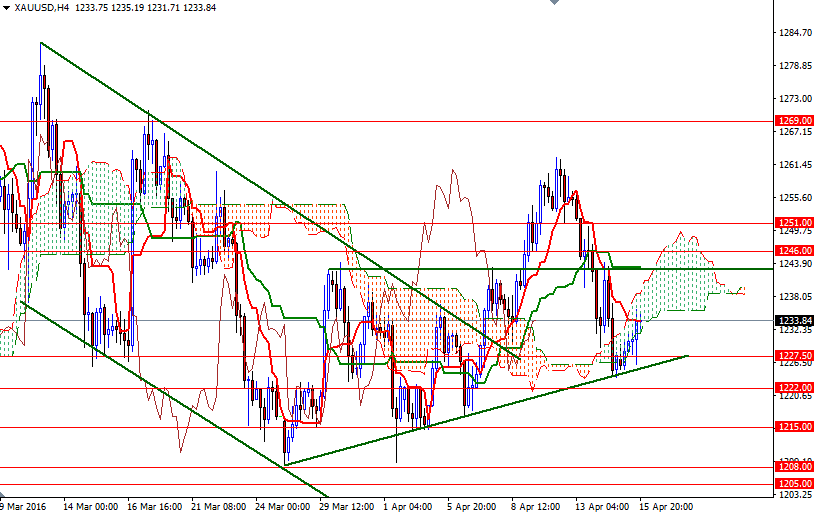Click the 1255.60 price scale value
Image resolution: width=814 pixels, height=514 pixels.
pyautogui.click(x=795, y=198)
